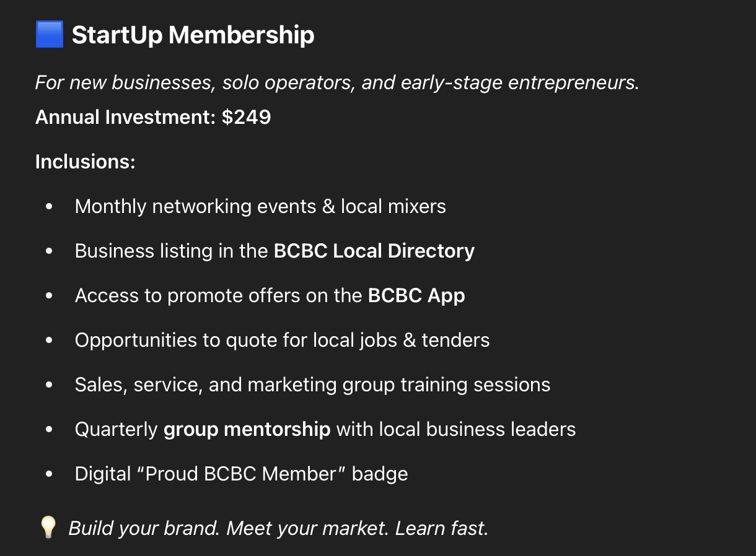Click the "Annual Investment:" label
756x556 pixels.
point(125,117)
